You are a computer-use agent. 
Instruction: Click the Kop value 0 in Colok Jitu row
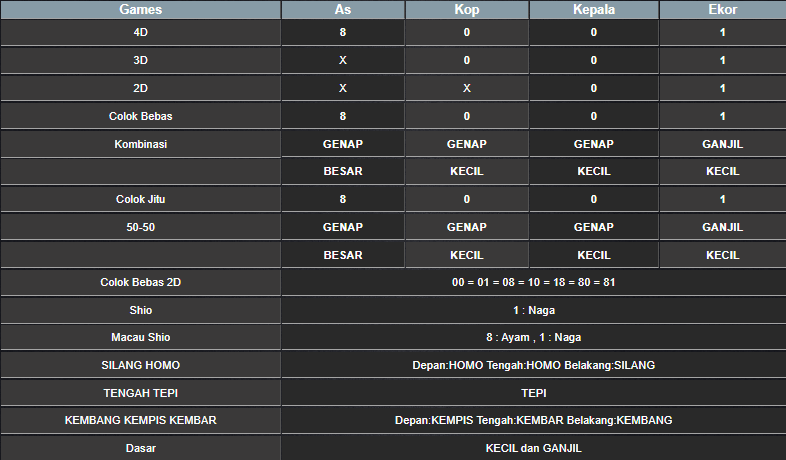(467, 199)
